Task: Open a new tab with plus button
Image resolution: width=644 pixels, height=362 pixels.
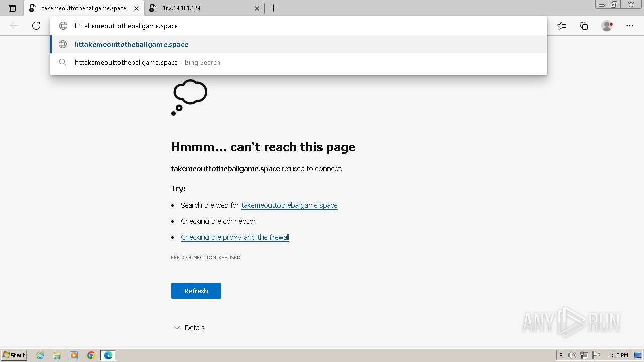Action: [273, 8]
